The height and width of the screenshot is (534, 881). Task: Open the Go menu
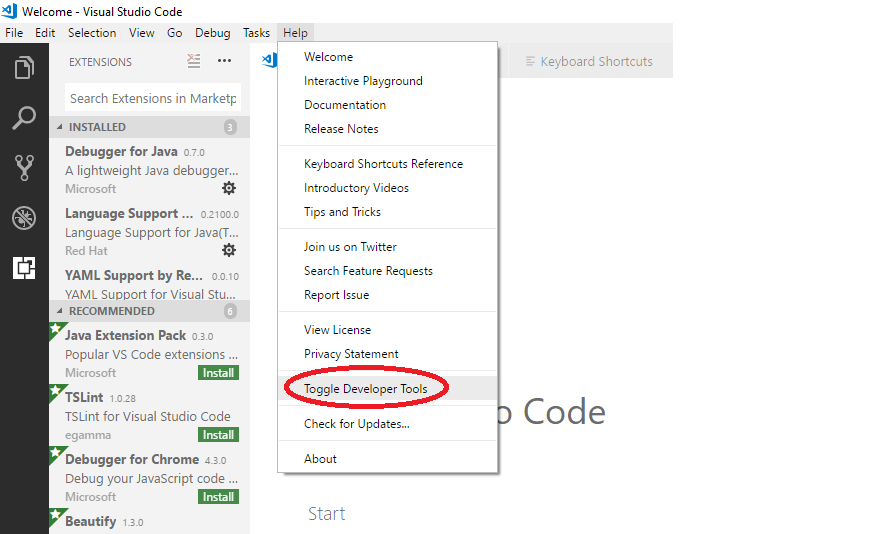pyautogui.click(x=175, y=33)
